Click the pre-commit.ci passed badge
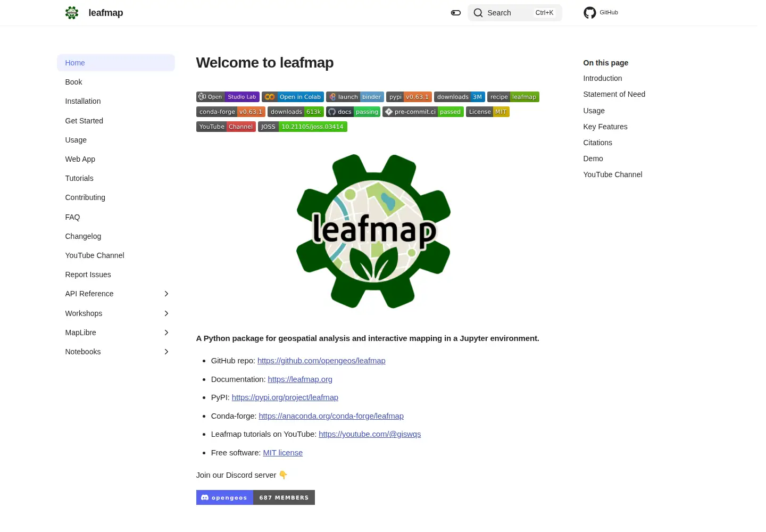The height and width of the screenshot is (532, 766). coord(423,112)
